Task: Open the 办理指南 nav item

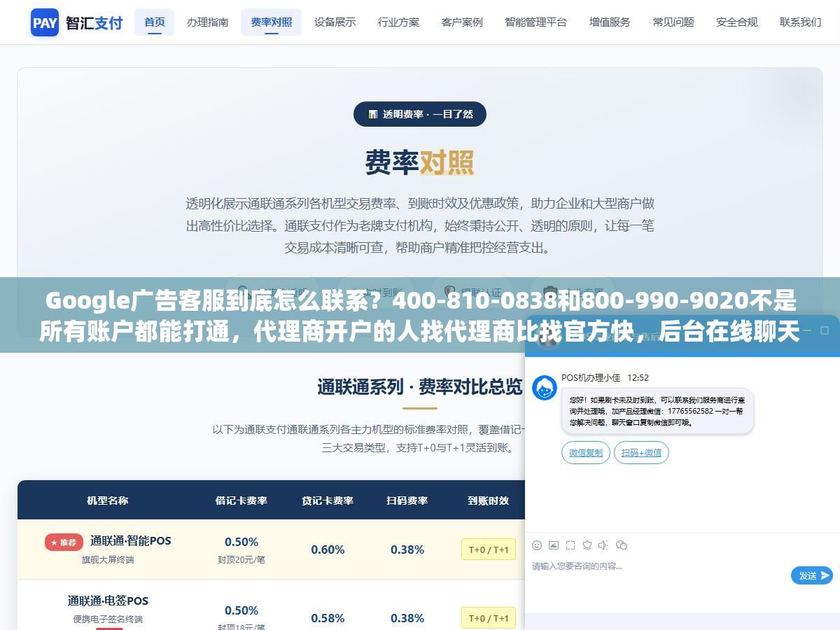Action: coord(207,22)
